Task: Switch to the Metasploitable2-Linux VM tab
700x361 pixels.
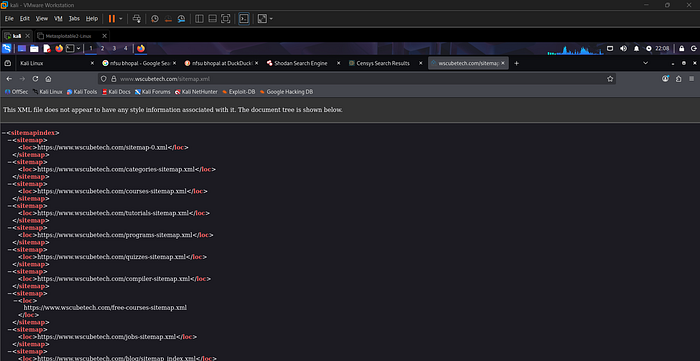Action: [x=68, y=36]
